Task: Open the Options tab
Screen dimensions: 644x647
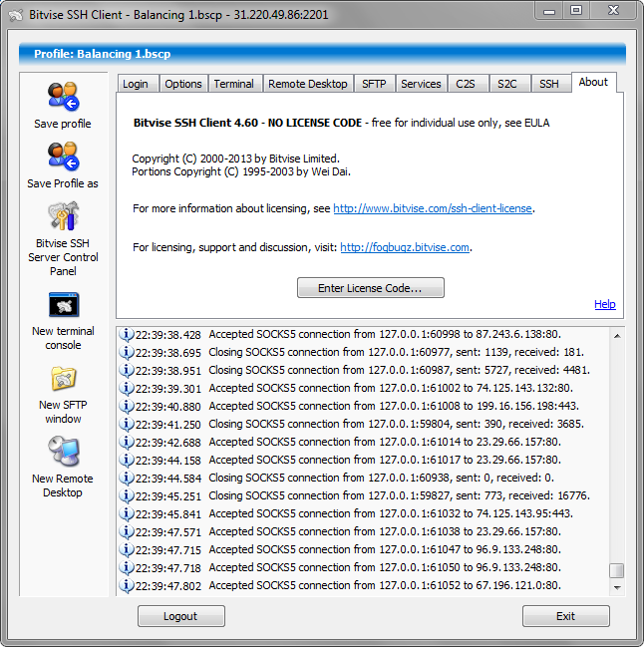Action: [183, 84]
